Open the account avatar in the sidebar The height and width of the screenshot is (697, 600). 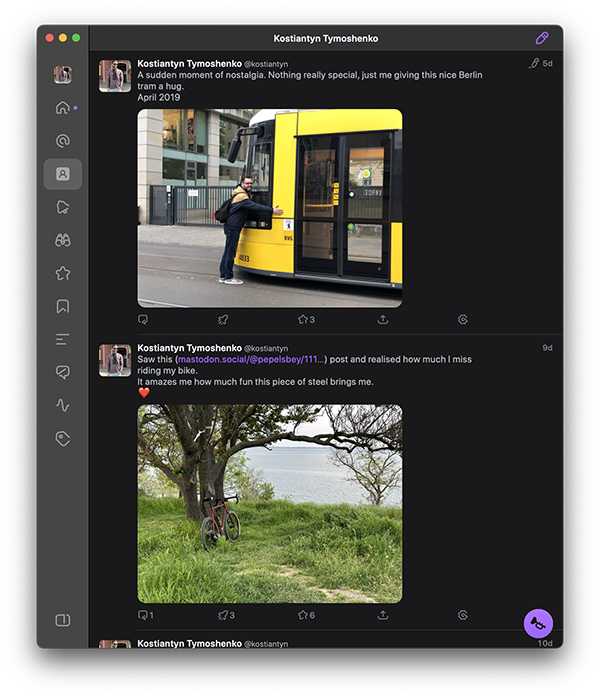pos(63,75)
